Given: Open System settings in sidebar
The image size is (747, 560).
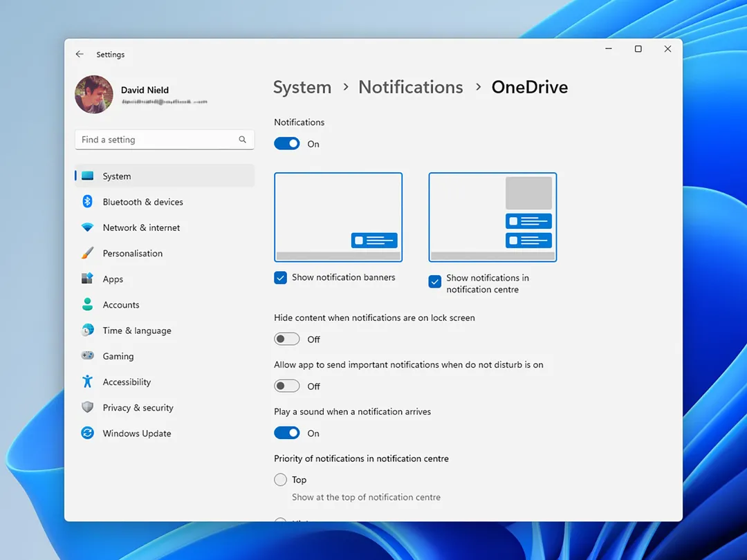Looking at the screenshot, I should [x=165, y=176].
